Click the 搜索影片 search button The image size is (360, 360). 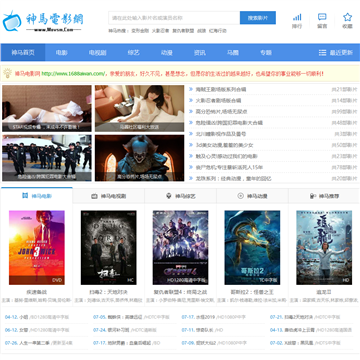pyautogui.click(x=258, y=18)
